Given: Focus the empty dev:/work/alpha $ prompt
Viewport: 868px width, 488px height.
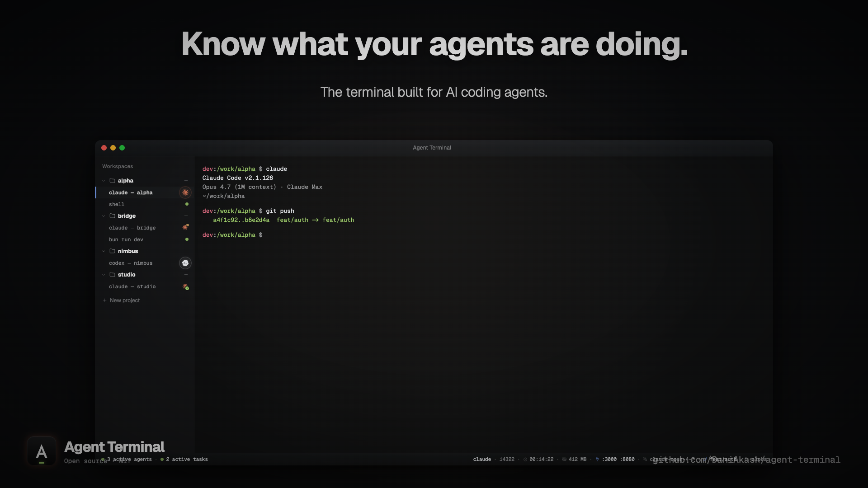Looking at the screenshot, I should (232, 235).
